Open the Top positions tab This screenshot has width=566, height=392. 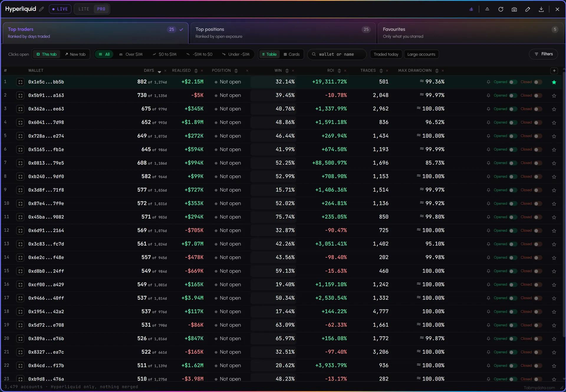(x=283, y=33)
